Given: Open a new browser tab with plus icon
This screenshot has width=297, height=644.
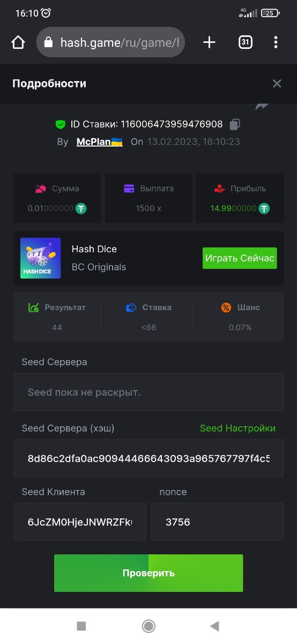Looking at the screenshot, I should [x=209, y=42].
